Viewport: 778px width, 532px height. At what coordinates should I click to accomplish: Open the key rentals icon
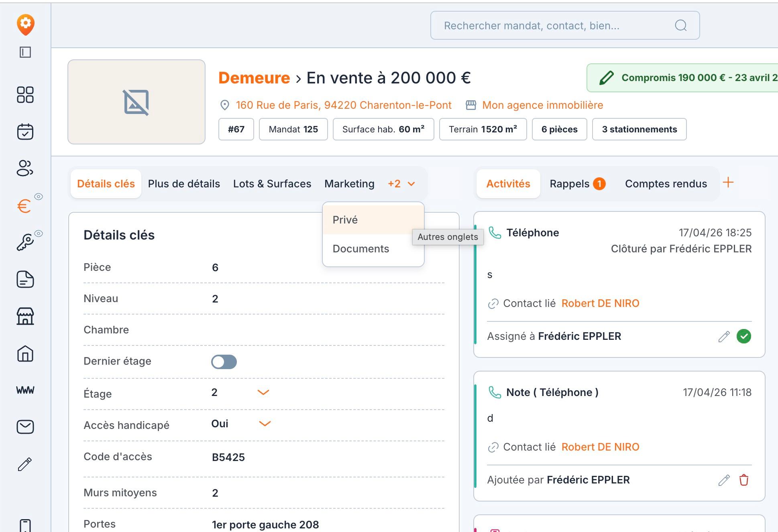[25, 243]
